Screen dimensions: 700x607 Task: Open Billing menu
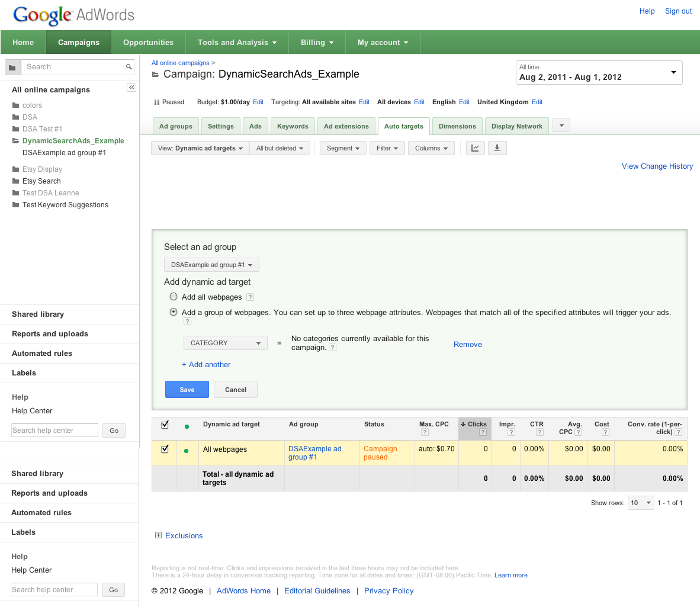click(317, 43)
